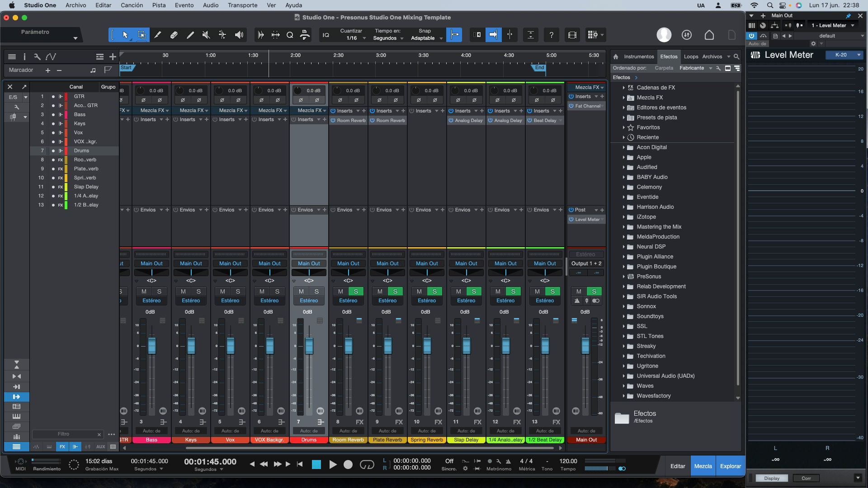The image size is (868, 488).
Task: Switch to Archivos browser tab
Action: [712, 56]
